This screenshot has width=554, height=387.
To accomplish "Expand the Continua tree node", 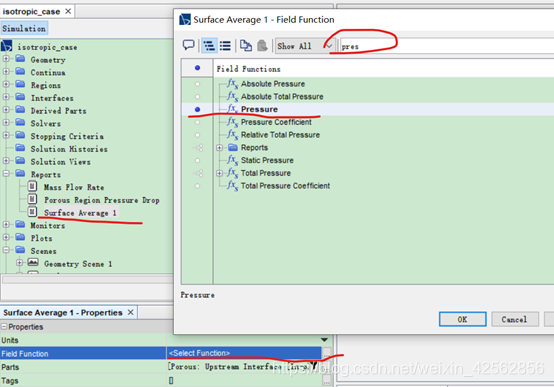I will (6, 71).
